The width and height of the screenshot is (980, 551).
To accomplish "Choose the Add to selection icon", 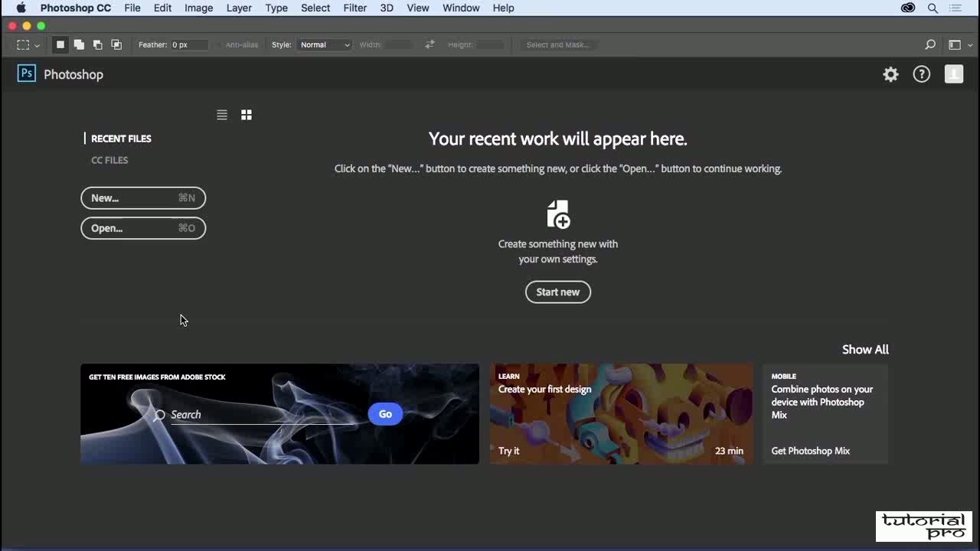I will tap(79, 45).
